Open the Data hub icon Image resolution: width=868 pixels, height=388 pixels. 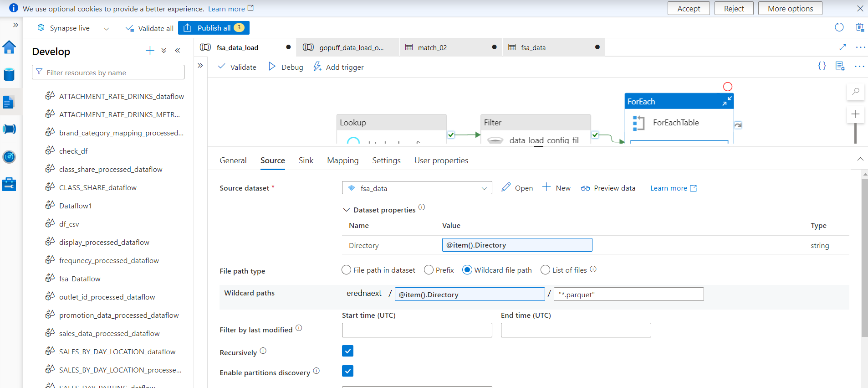pyautogui.click(x=9, y=74)
